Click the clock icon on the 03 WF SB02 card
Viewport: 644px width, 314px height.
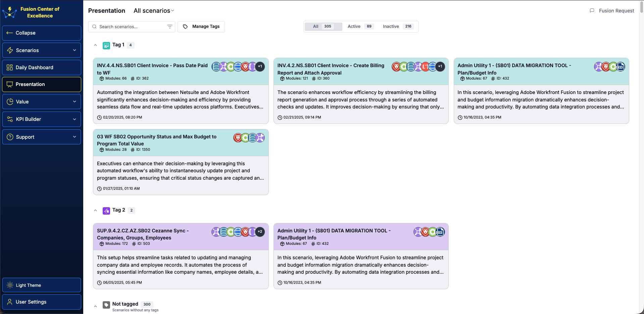pos(99,189)
